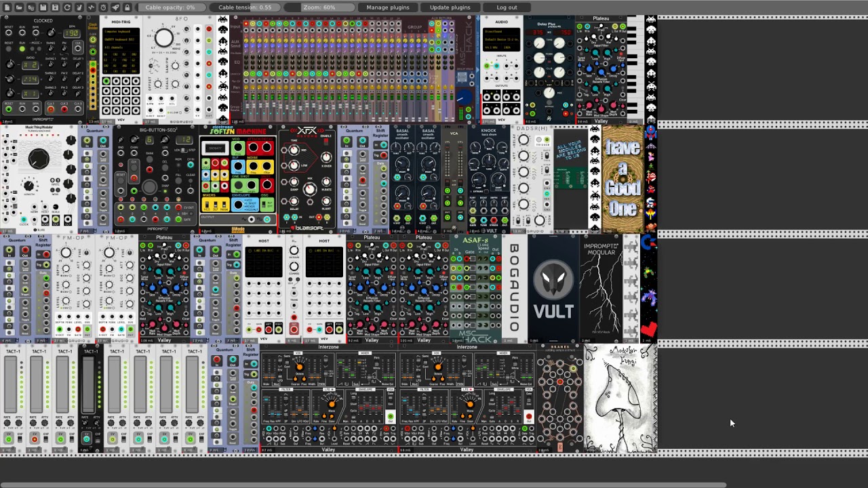Image resolution: width=868 pixels, height=488 pixels.
Task: Click the green RESET jack on Clocked
Action: pyautogui.click(x=8, y=109)
